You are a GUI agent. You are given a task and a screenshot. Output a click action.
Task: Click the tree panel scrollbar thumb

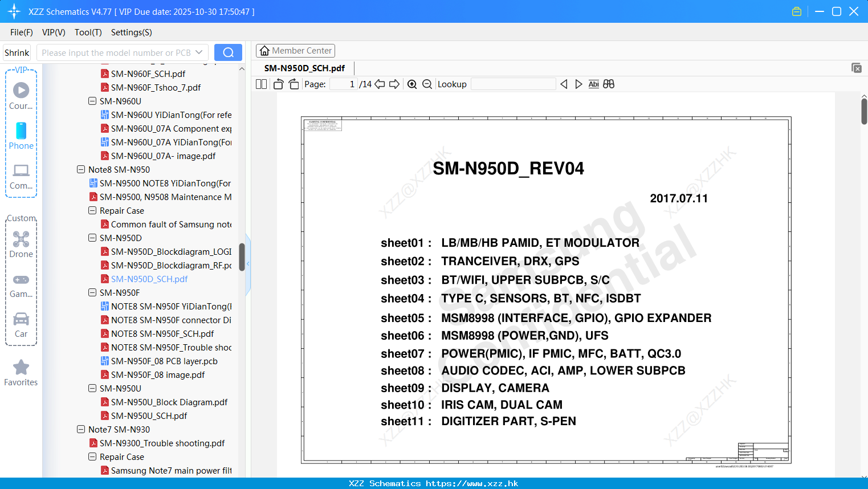click(x=242, y=257)
